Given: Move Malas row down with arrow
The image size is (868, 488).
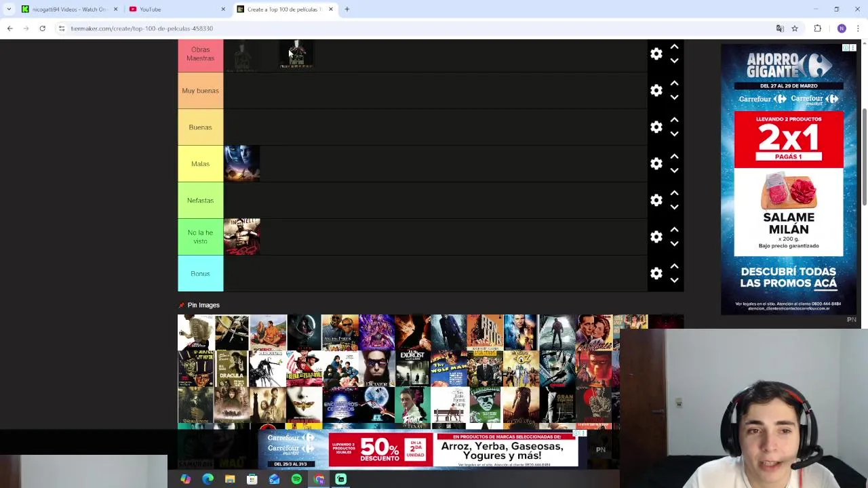Looking at the screenshot, I should coord(674,171).
